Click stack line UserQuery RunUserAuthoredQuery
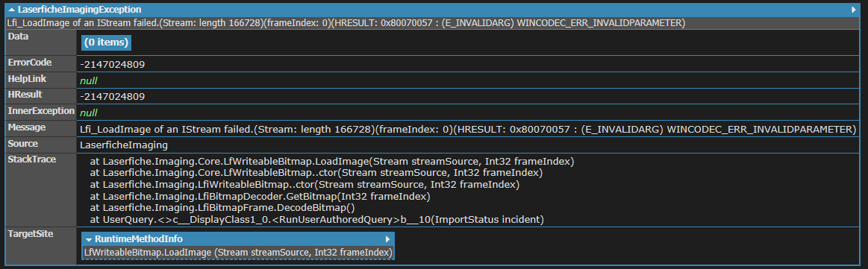 click(317, 219)
